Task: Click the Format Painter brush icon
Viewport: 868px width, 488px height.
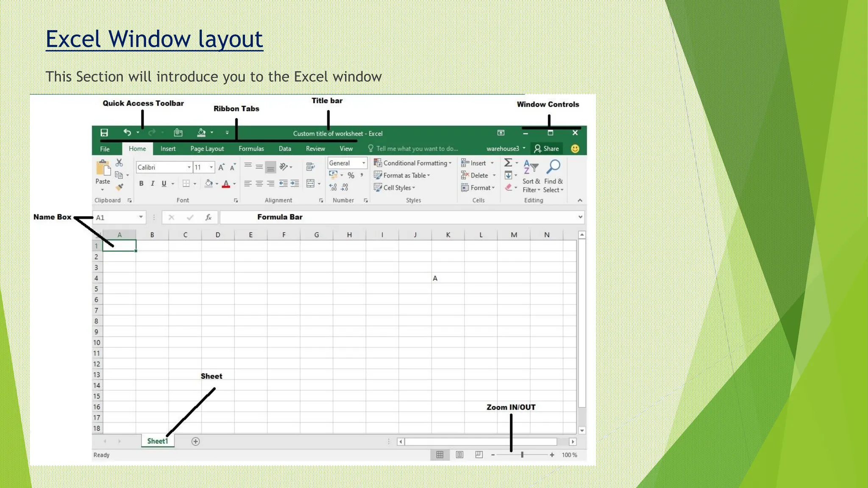Action: point(119,187)
